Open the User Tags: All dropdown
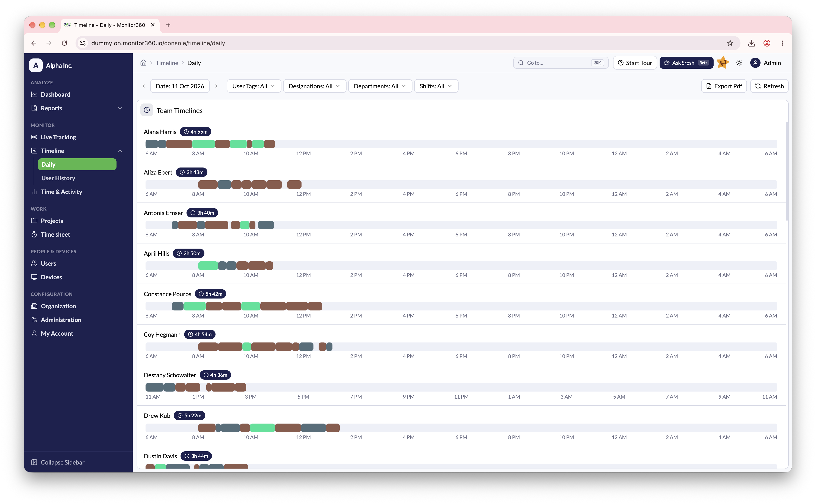The width and height of the screenshot is (816, 504). (x=254, y=86)
